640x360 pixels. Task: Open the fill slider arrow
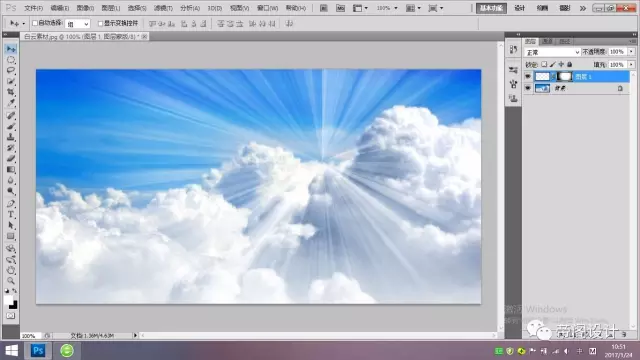(631, 64)
